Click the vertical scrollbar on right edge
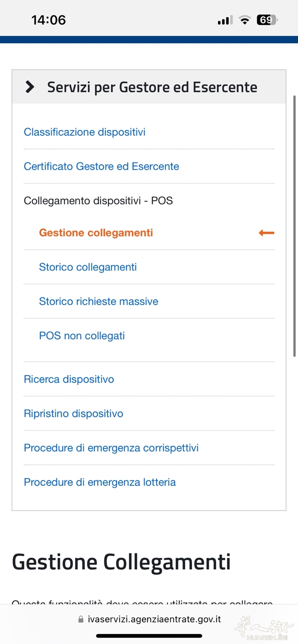This screenshot has height=644, width=298. click(294, 225)
